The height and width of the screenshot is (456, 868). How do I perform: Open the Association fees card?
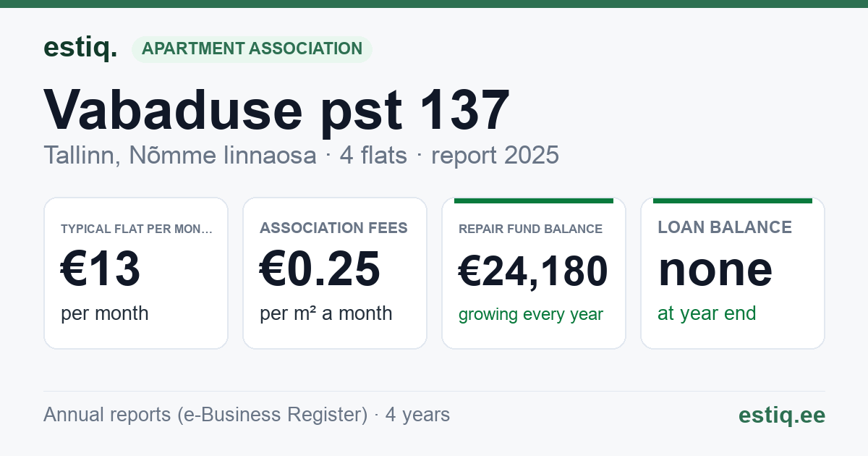point(335,273)
